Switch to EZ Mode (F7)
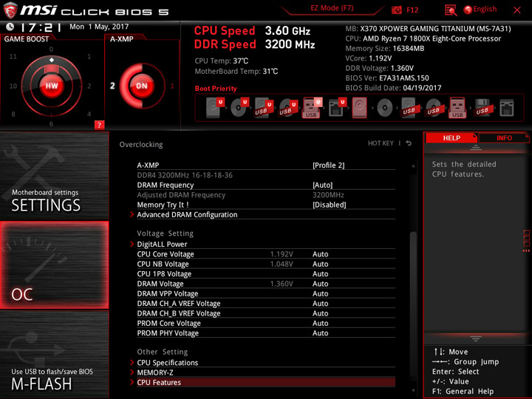The width and height of the screenshot is (532, 399). (332, 8)
